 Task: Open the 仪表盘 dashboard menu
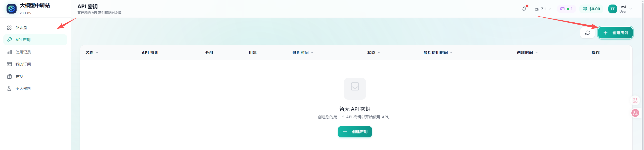pos(35,28)
